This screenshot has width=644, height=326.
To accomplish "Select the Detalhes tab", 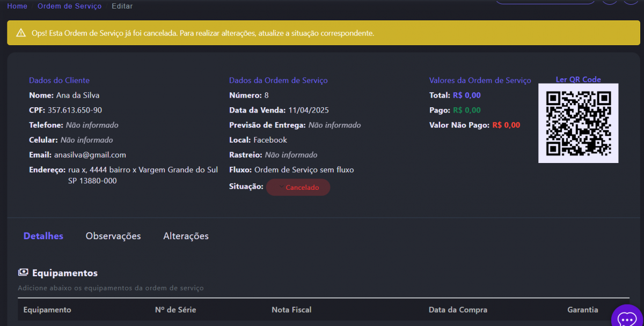I will (x=43, y=236).
